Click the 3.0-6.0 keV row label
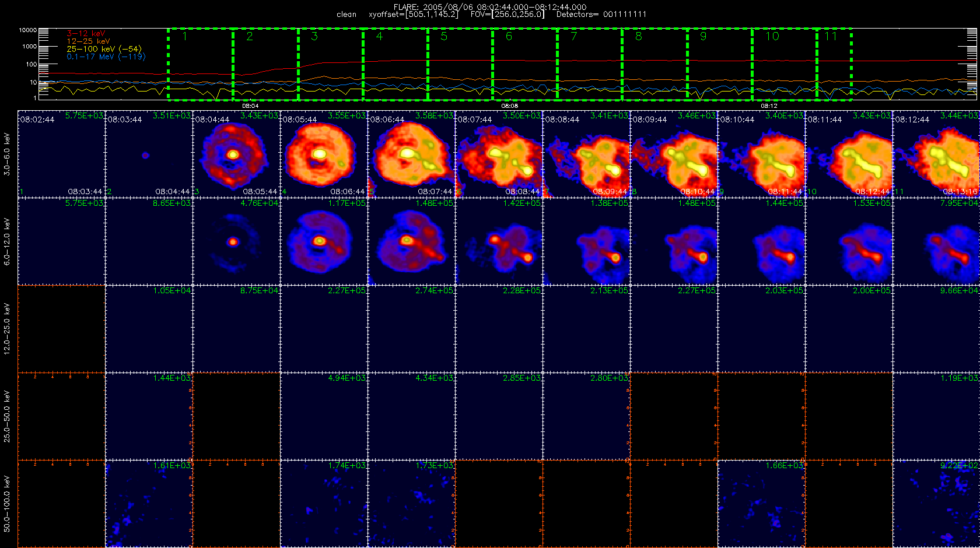Viewport: 980px width, 548px height. [7, 154]
